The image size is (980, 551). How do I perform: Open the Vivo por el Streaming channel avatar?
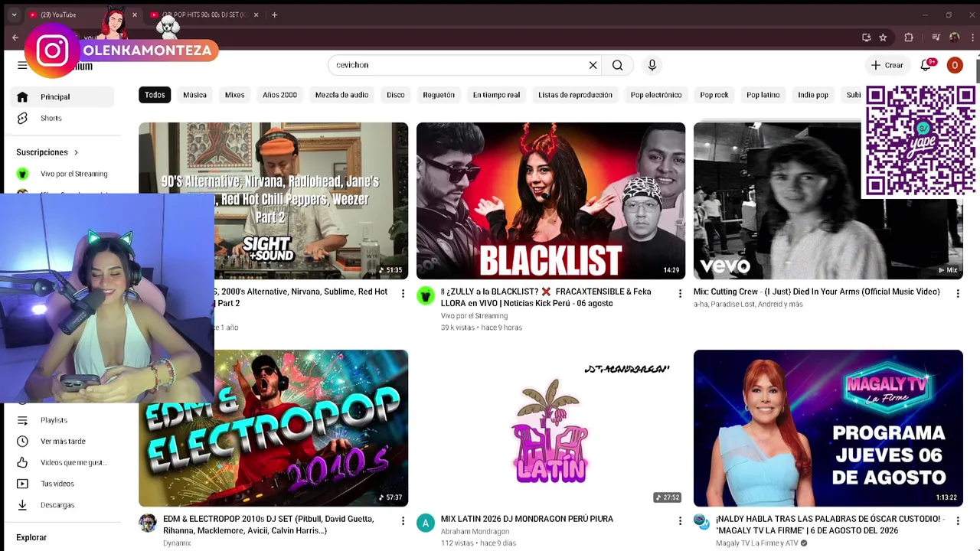point(426,295)
